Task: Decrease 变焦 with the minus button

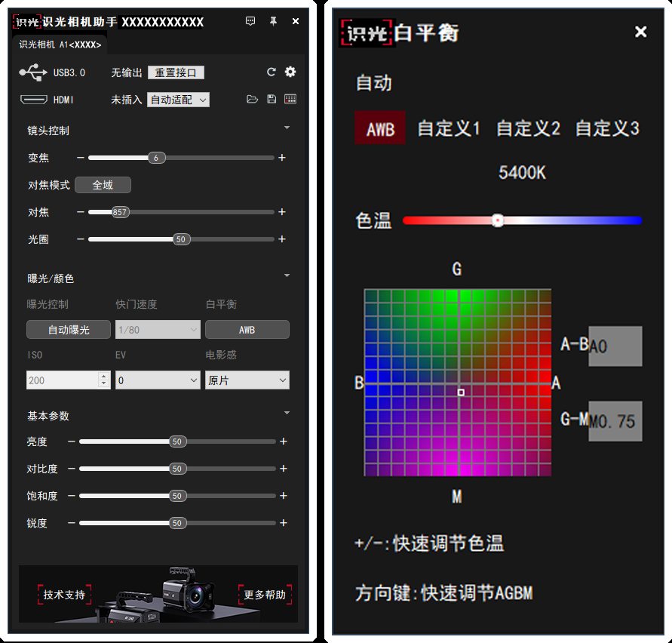Action: point(80,158)
